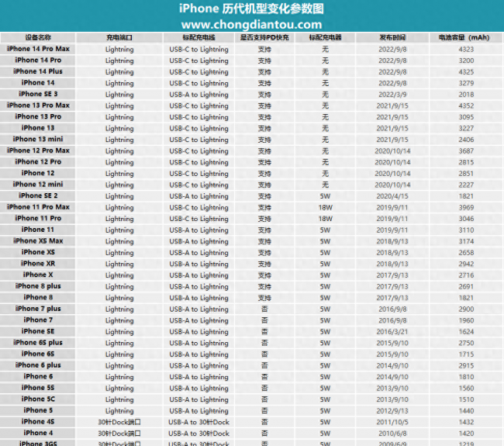Select battery capacity value 3279
The image size is (504, 446).
pos(466,83)
